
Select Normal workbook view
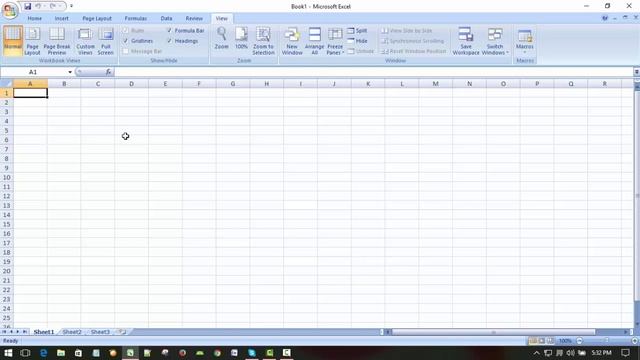(13, 40)
